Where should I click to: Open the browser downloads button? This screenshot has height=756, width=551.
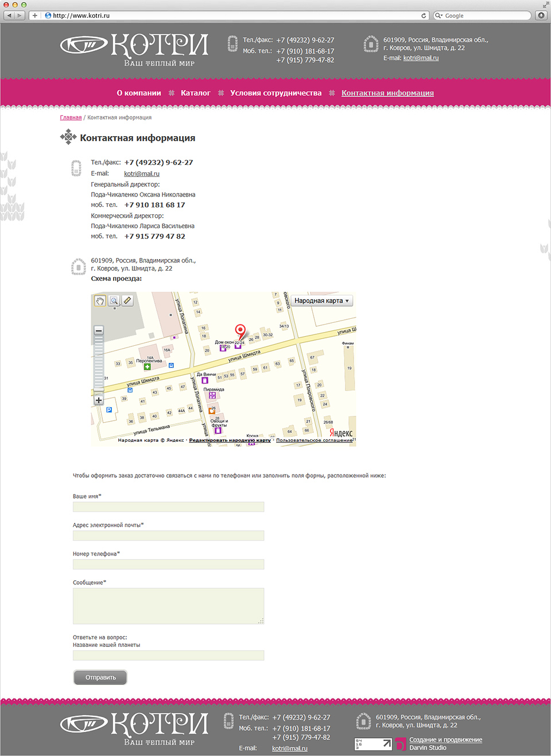click(x=541, y=16)
